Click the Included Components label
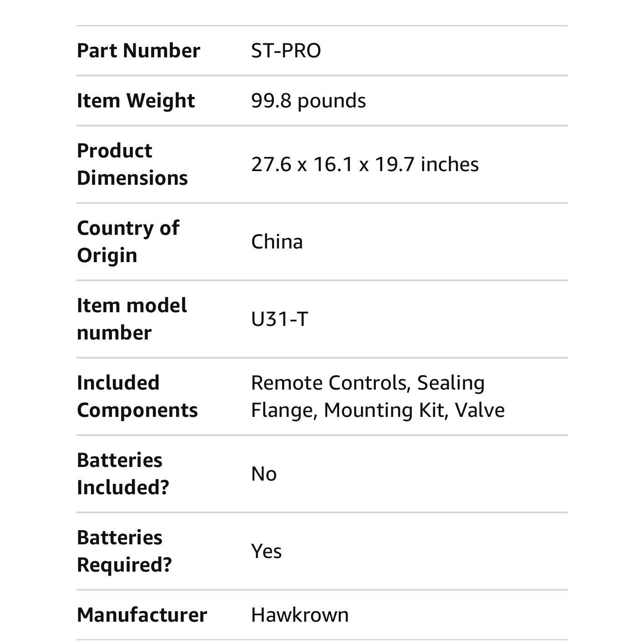The height and width of the screenshot is (644, 644). [137, 396]
